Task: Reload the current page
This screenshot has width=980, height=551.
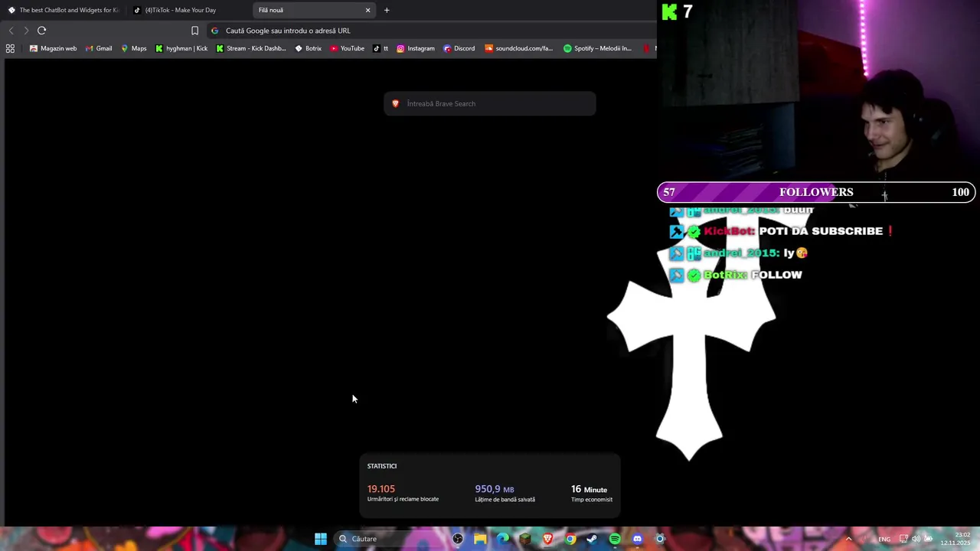Action: pos(41,31)
